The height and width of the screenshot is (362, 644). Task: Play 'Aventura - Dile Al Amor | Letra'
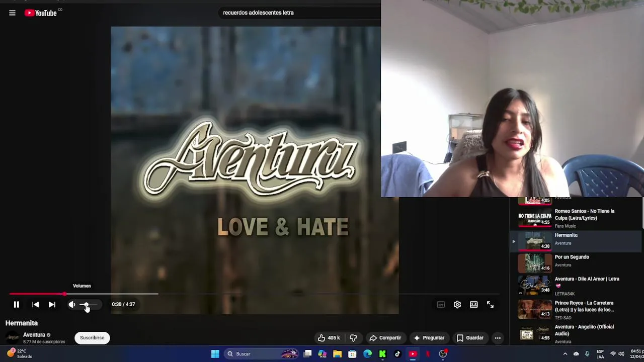coord(577,286)
